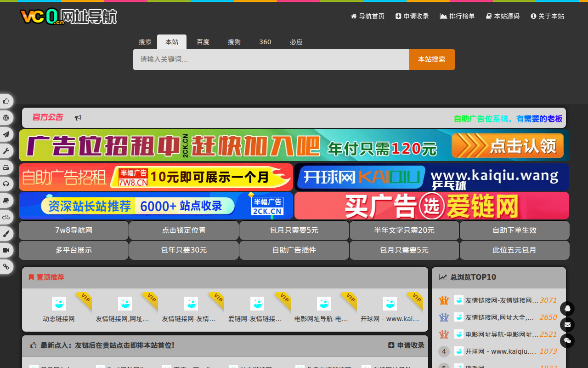The height and width of the screenshot is (368, 588).
Task: Select the wrench tool sidebar icon
Action: [x=6, y=151]
